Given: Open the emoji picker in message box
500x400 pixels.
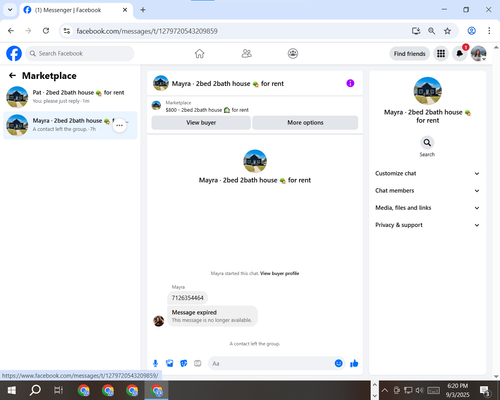Looking at the screenshot, I should click(x=338, y=363).
